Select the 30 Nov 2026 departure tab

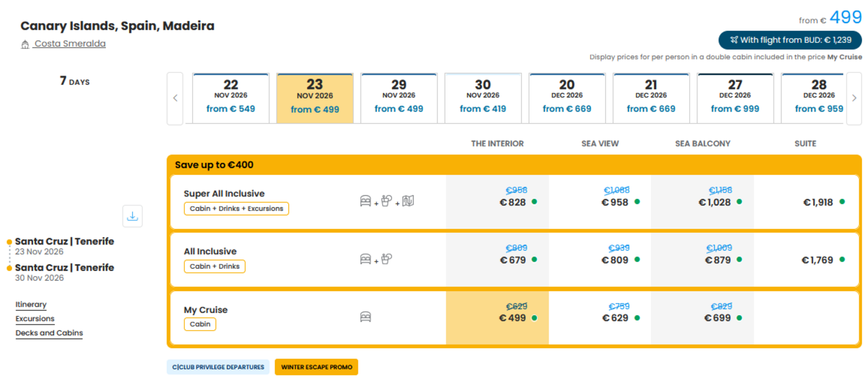tap(483, 98)
